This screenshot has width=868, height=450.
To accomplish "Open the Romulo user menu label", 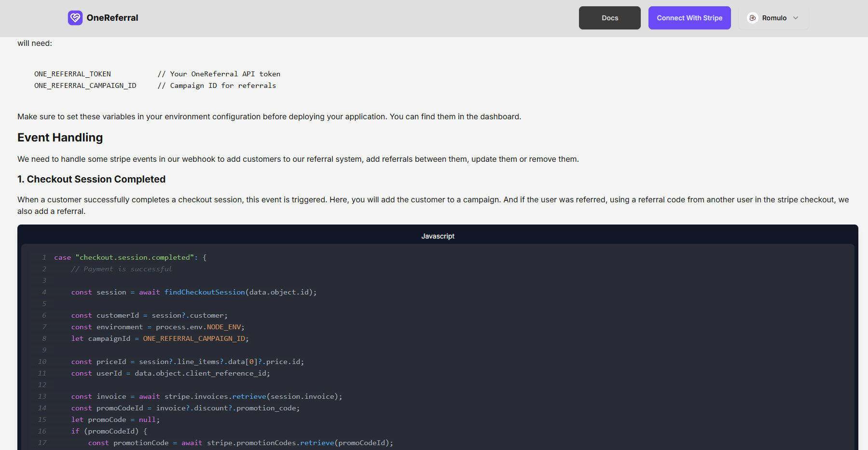I will (774, 18).
